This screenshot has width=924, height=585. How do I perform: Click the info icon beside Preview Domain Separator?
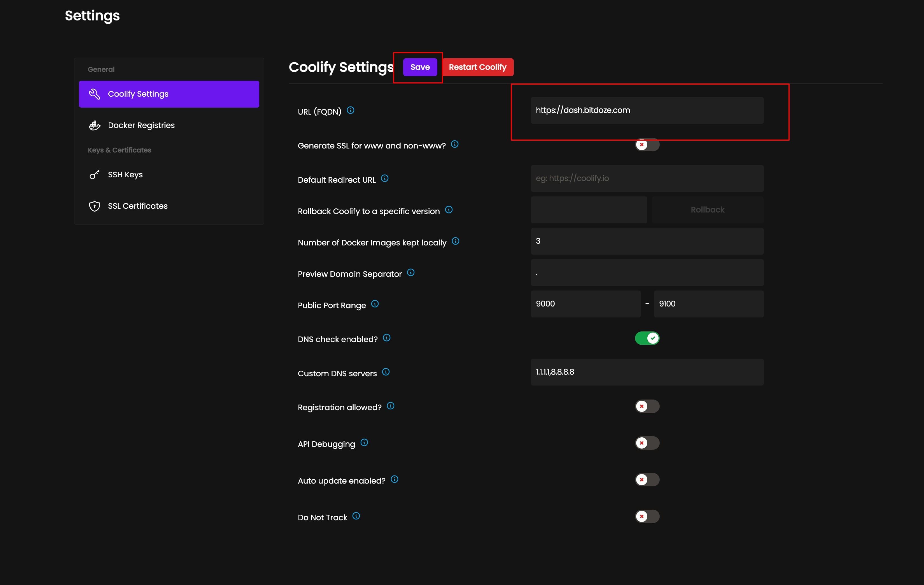(410, 272)
